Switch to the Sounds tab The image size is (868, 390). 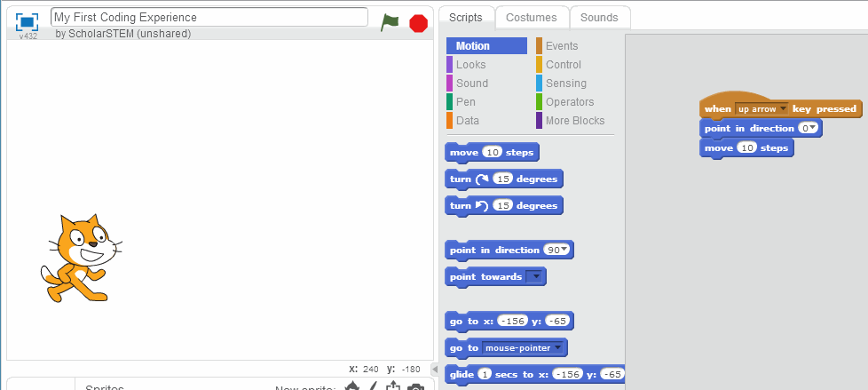coord(599,18)
